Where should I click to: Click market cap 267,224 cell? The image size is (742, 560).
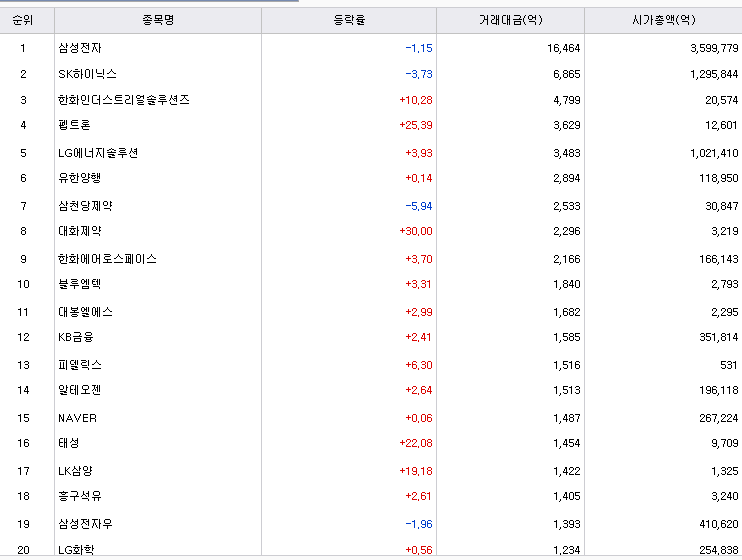(x=719, y=418)
